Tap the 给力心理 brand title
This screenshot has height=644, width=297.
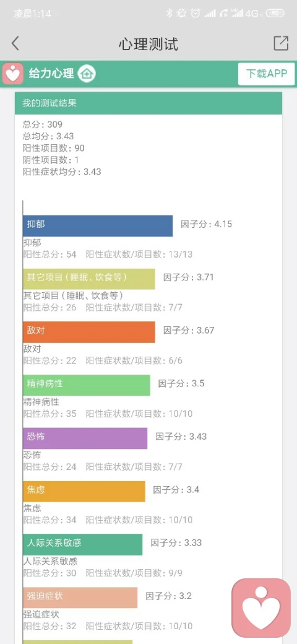tap(51, 74)
